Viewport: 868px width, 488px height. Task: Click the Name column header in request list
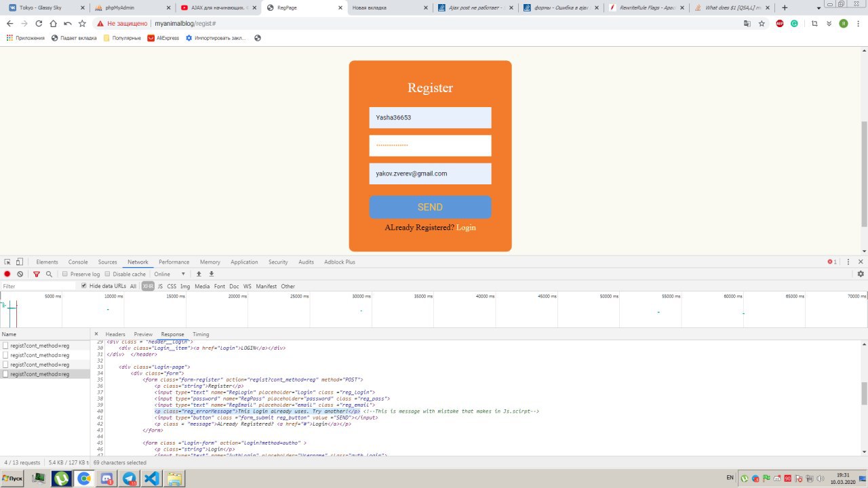[x=45, y=334]
